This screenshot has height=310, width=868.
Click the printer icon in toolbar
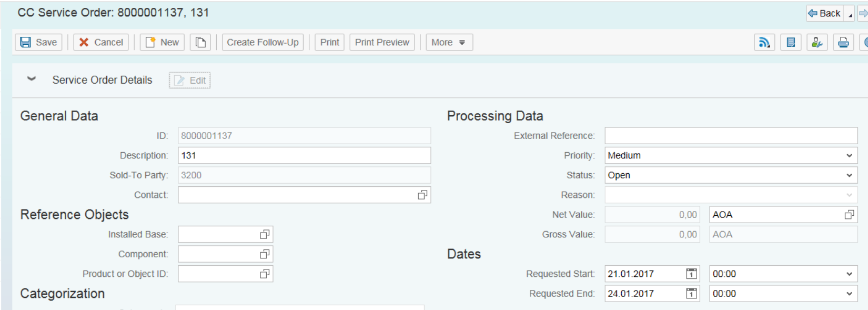tap(843, 42)
